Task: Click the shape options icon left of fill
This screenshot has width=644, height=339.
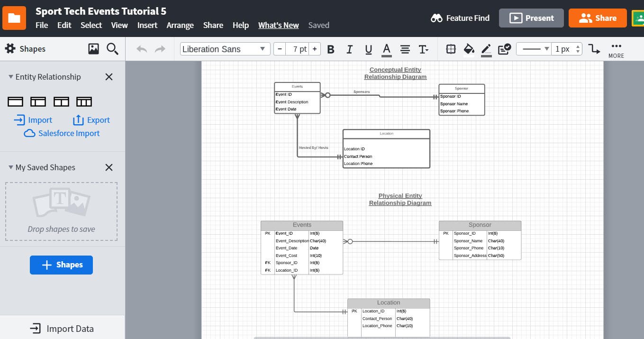Action: [450, 49]
